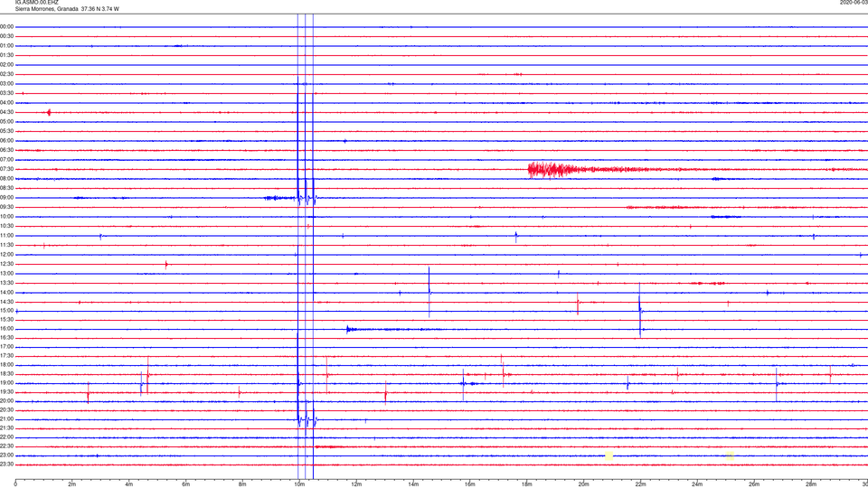This screenshot has height=488, width=868.
Task: Click the blue event onset on the 16:00 trace
Action: tap(348, 329)
